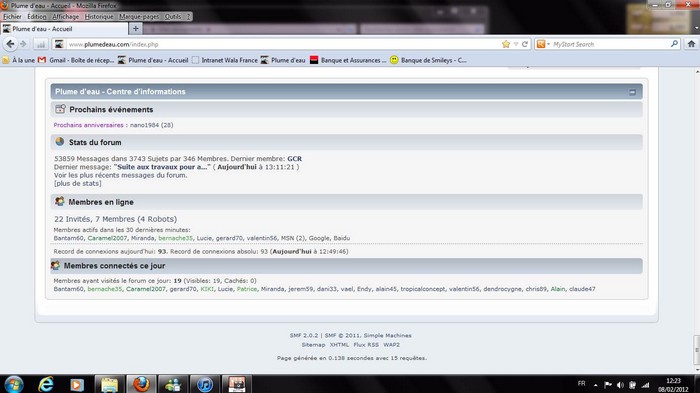Open Caramel2007 in active members list
700x393 pixels.
click(x=107, y=238)
